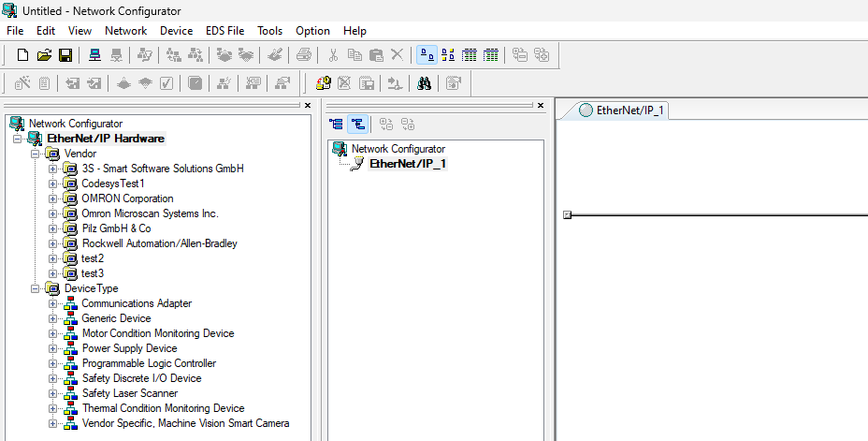Open the Tools menu
The image size is (868, 441).
269,31
